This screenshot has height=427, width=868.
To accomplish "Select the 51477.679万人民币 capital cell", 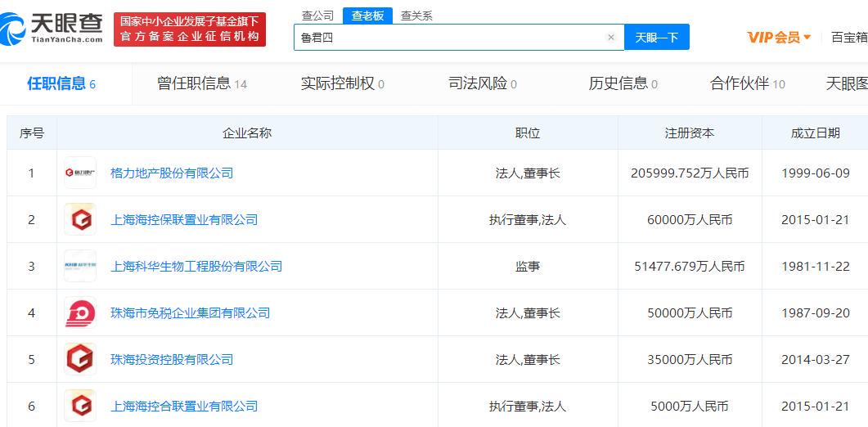I will pyautogui.click(x=690, y=266).
